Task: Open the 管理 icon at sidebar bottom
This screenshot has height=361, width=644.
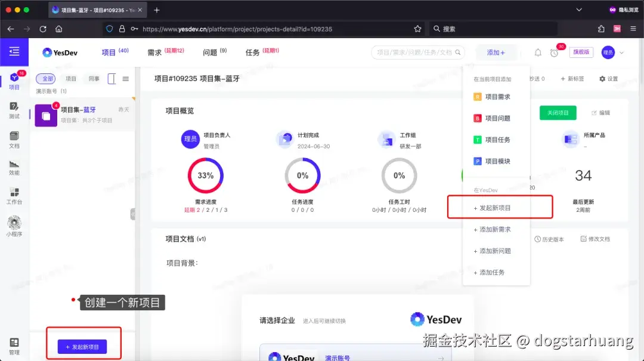Action: pyautogui.click(x=15, y=345)
